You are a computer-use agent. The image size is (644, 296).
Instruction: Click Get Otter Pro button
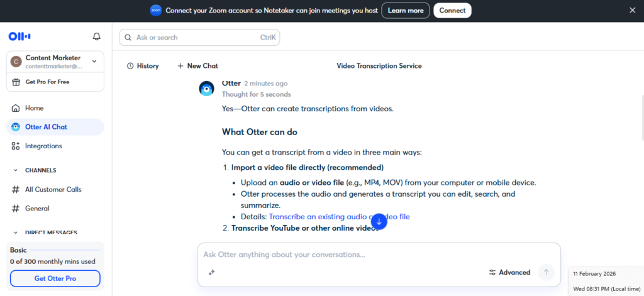55,278
